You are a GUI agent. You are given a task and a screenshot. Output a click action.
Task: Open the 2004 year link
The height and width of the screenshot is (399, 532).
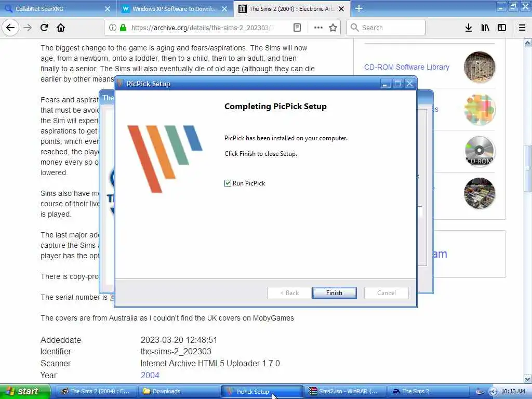(150, 375)
